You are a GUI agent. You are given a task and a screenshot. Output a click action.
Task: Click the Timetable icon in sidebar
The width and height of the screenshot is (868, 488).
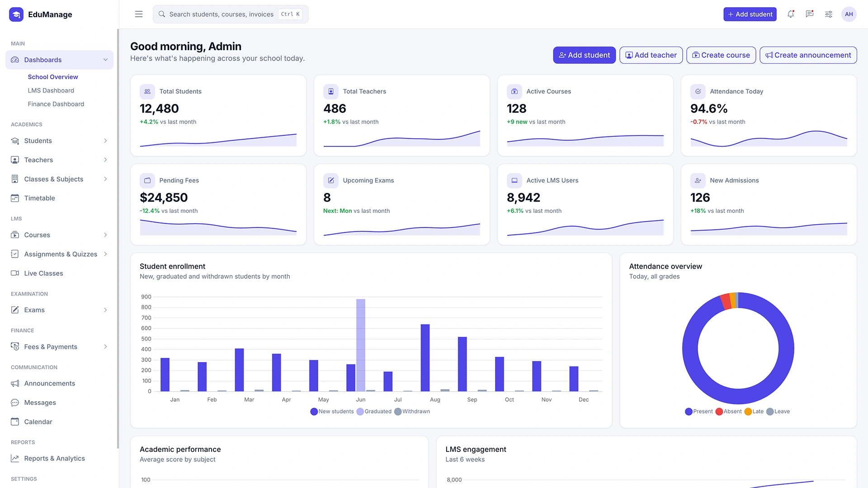pyautogui.click(x=15, y=198)
